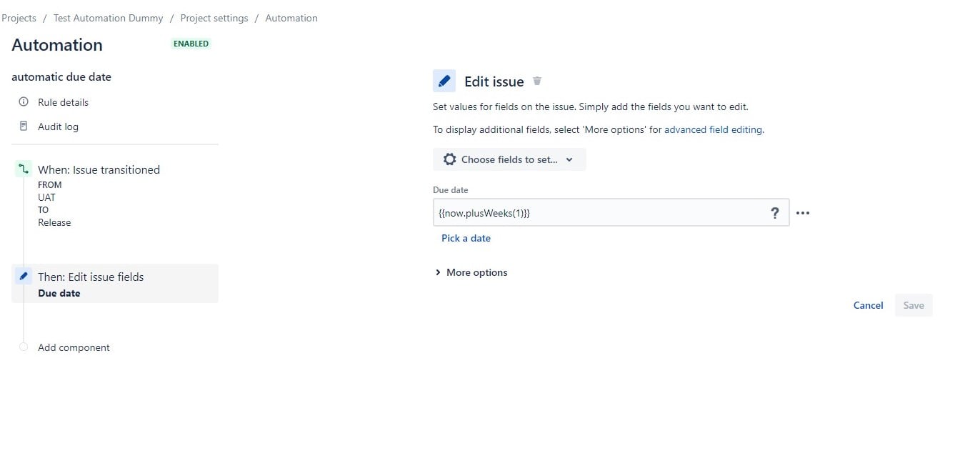
Task: Click the Add component circle marker
Action: click(24, 347)
